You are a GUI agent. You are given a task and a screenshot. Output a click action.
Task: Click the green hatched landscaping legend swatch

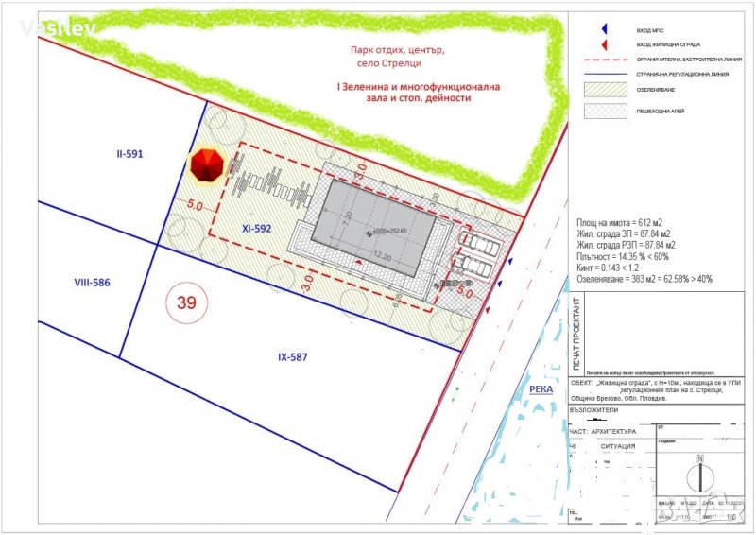605,90
